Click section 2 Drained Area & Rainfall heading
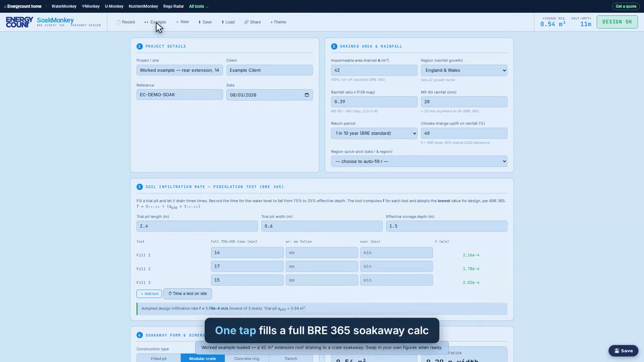The height and width of the screenshot is (362, 644). tap(371, 46)
